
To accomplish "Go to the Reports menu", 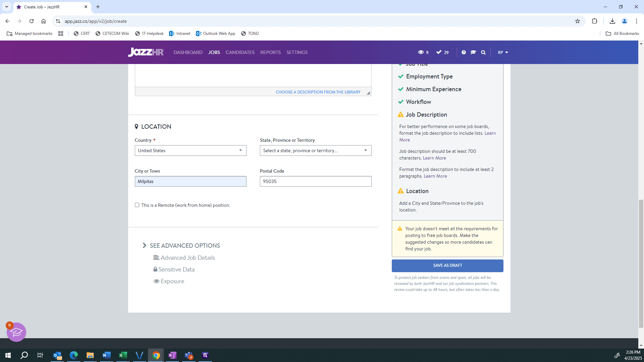I will point(270,52).
